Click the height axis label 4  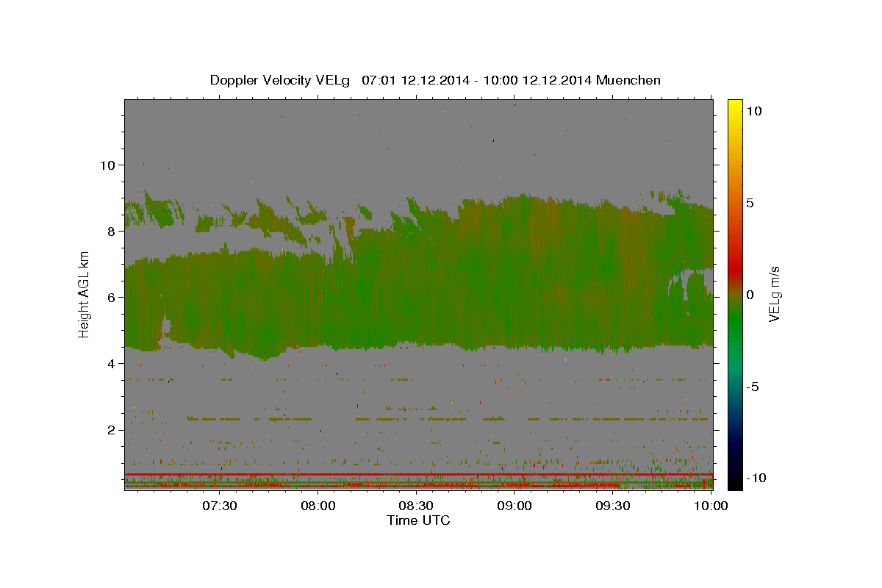click(x=110, y=363)
